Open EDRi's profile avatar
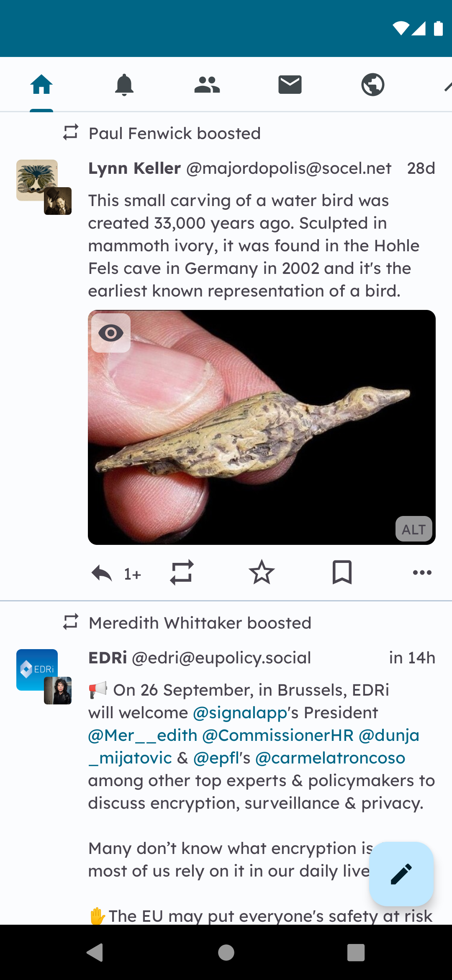Screen dimensions: 452x980 point(37,670)
